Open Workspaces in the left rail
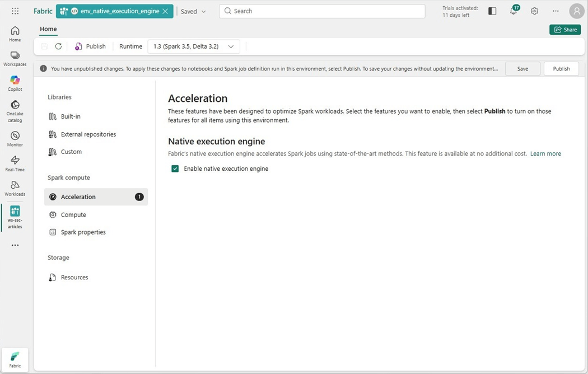Image resolution: width=588 pixels, height=374 pixels. coord(15,58)
